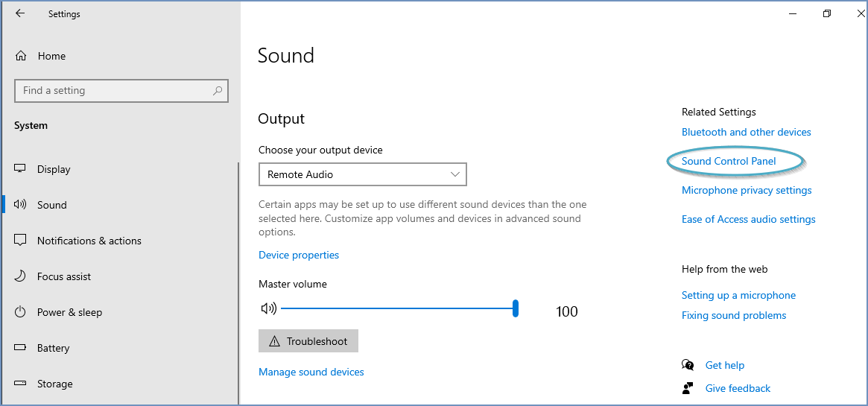Open Device properties link
The width and height of the screenshot is (868, 406).
pyautogui.click(x=299, y=255)
